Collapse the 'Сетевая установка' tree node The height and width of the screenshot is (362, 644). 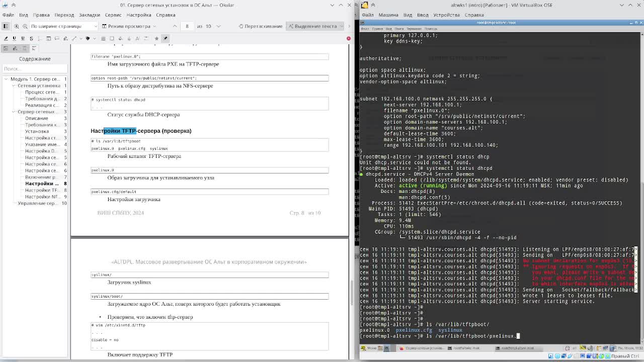pyautogui.click(x=14, y=85)
